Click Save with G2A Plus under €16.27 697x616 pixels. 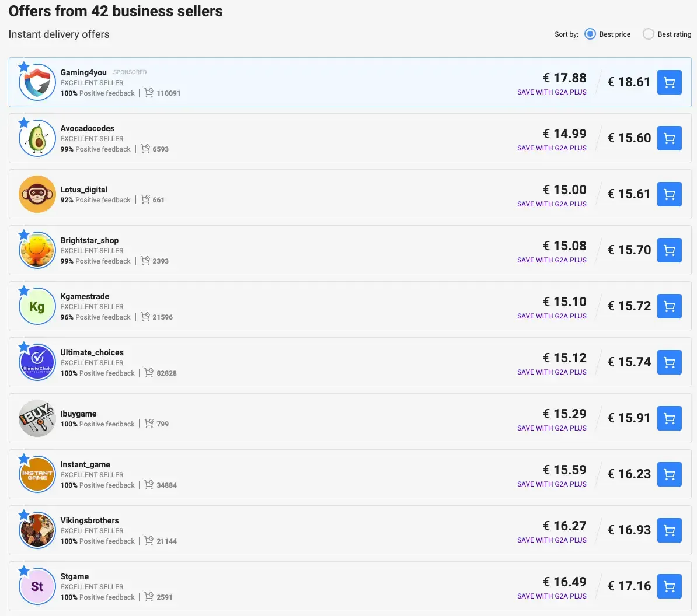pos(552,540)
